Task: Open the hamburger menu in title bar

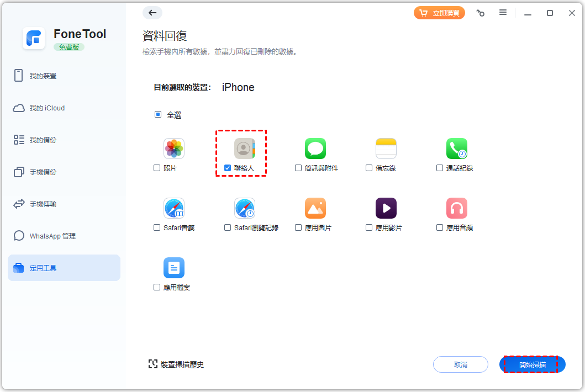Action: coord(503,13)
